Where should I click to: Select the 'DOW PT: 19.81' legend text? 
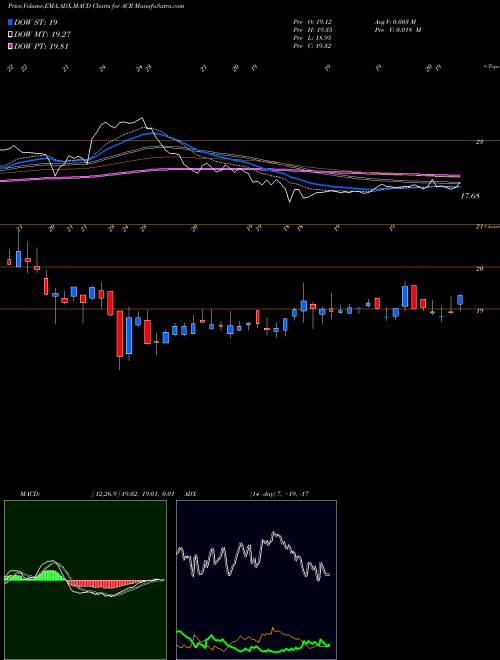[x=41, y=47]
